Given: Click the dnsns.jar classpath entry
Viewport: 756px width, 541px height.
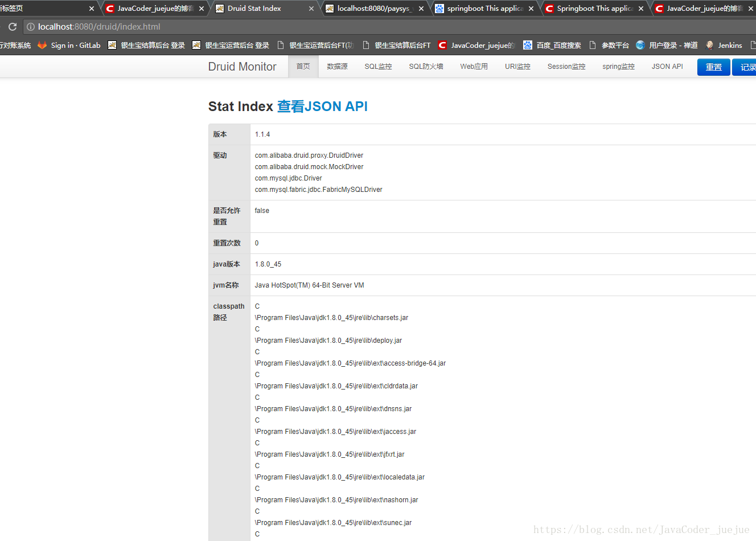Looking at the screenshot, I should tap(333, 409).
